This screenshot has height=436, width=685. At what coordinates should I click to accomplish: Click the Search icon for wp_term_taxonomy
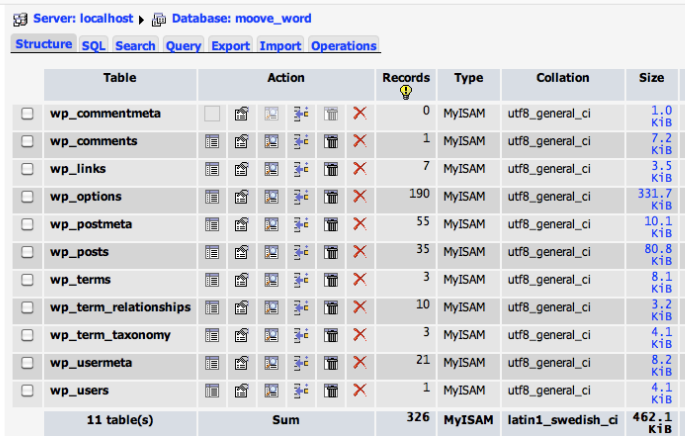(x=271, y=336)
